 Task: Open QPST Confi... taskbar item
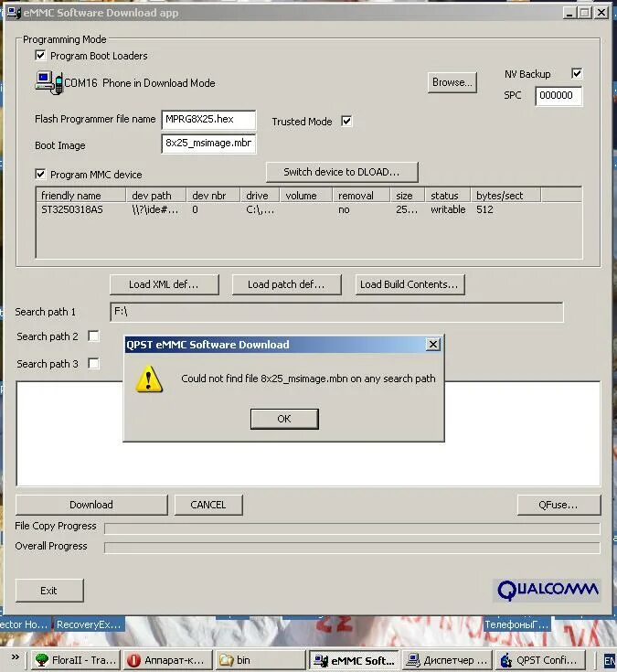538,660
